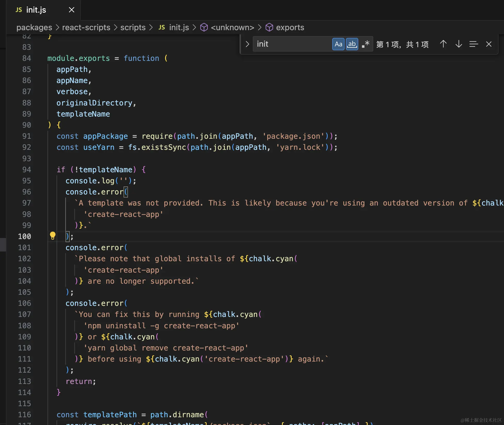Click find in selection icon

pos(474,44)
